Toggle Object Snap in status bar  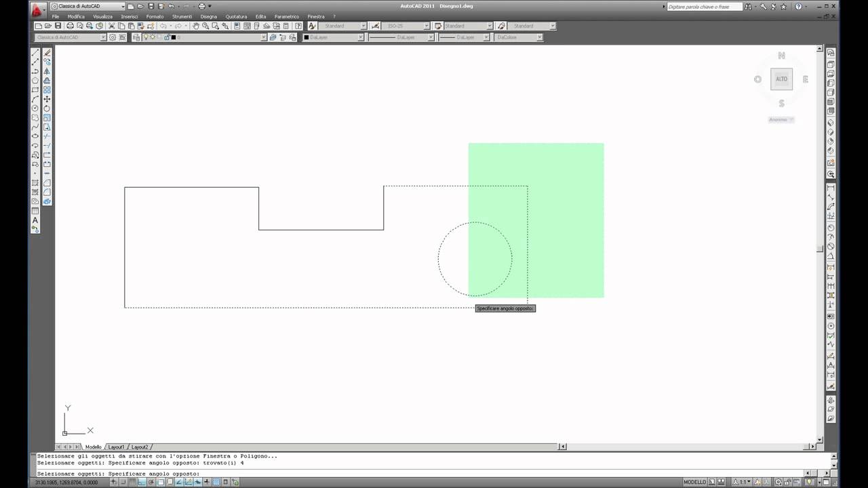click(x=161, y=483)
